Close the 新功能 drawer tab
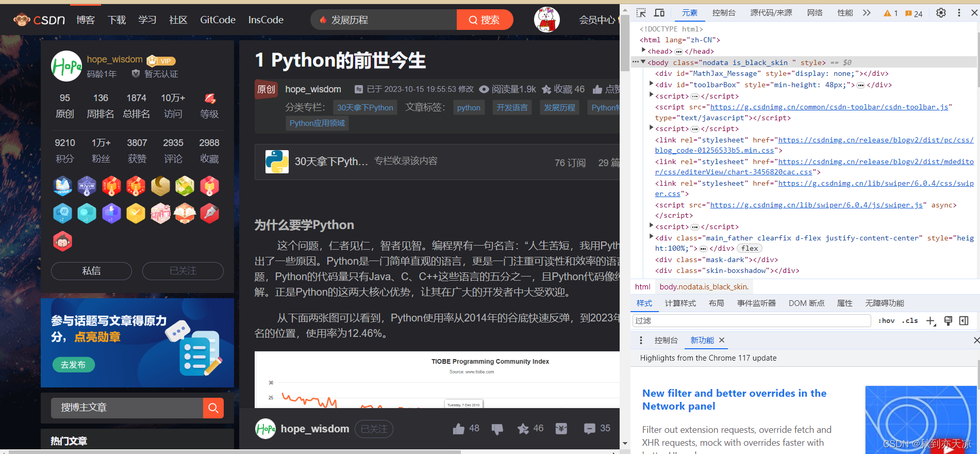 tap(722, 340)
